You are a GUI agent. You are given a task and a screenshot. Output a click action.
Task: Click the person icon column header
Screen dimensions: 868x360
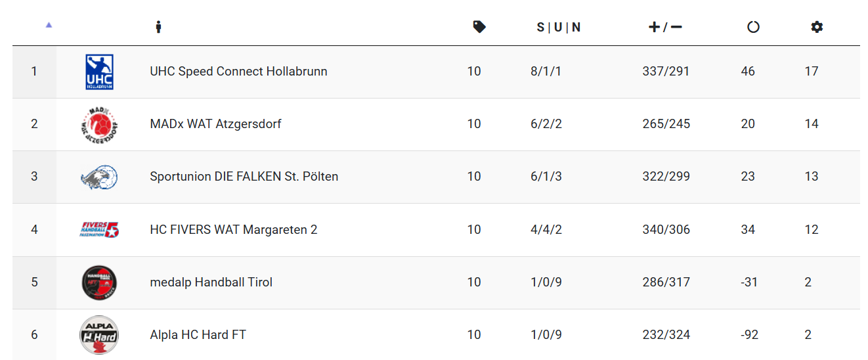pyautogui.click(x=158, y=27)
